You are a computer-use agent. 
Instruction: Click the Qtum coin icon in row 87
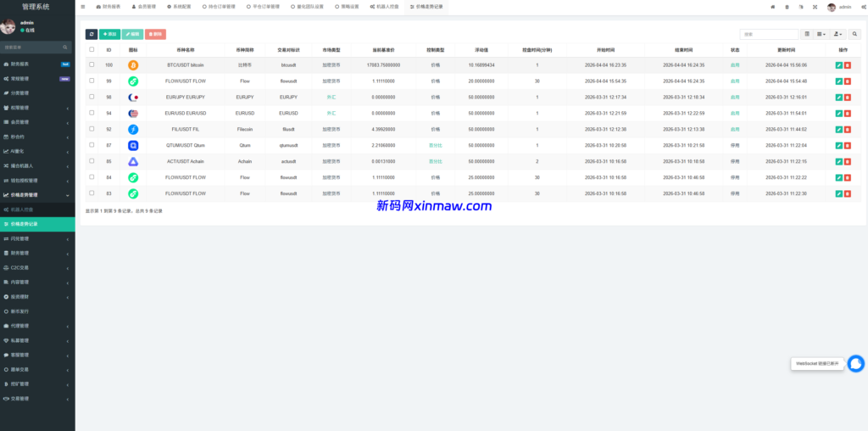coord(133,146)
